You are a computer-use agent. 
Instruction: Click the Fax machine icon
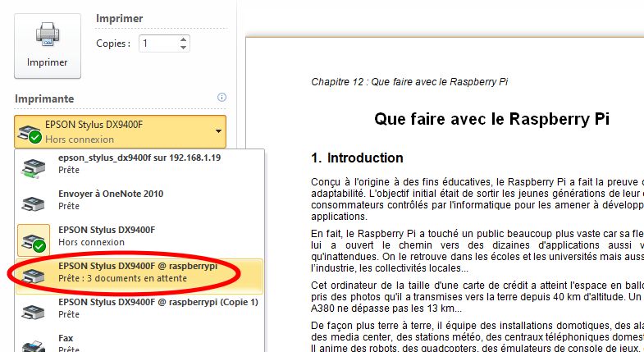click(x=33, y=345)
